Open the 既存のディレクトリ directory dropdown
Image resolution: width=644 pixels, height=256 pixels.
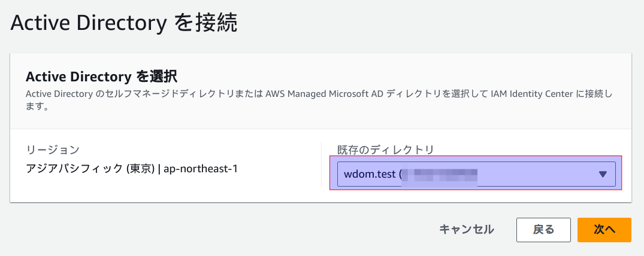[x=476, y=175]
